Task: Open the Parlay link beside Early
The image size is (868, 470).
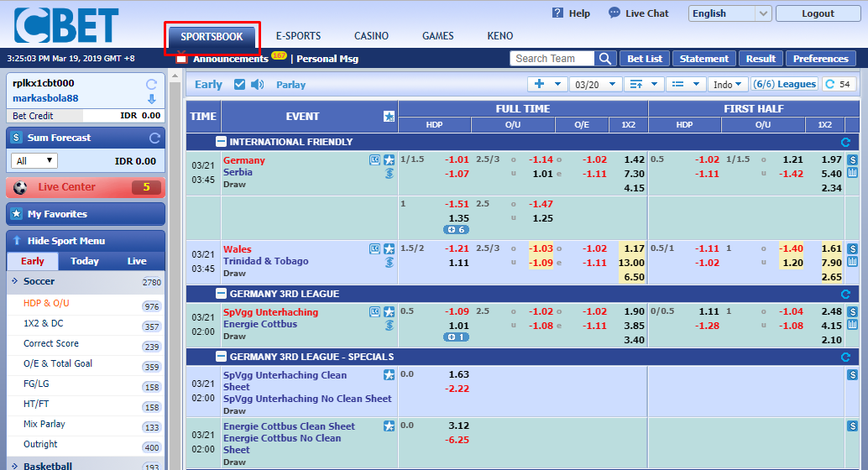Action: pyautogui.click(x=290, y=85)
